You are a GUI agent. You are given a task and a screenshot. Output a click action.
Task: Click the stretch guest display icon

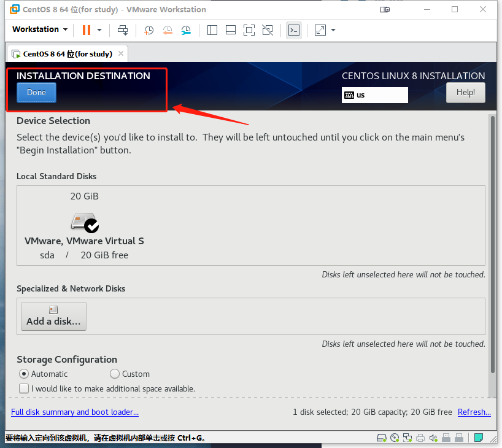[320, 30]
